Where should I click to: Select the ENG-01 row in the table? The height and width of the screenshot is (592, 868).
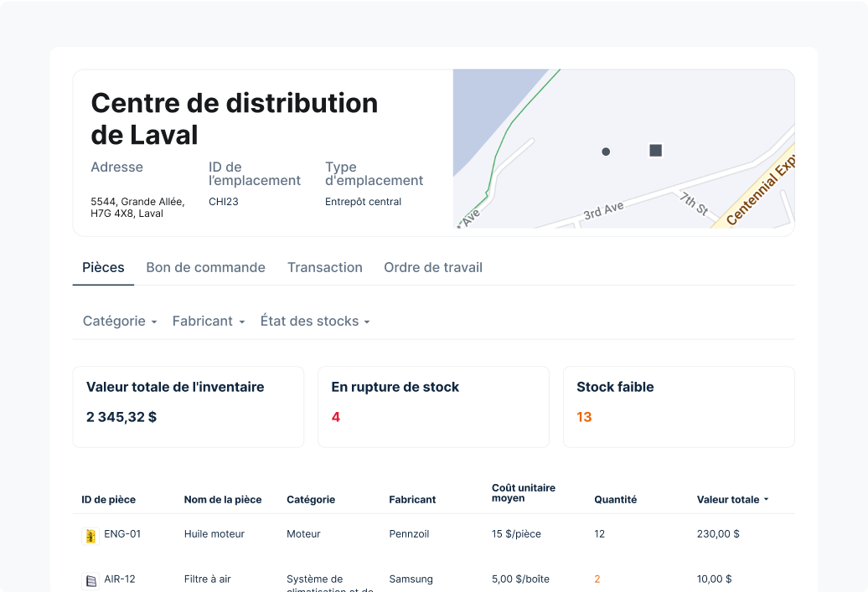335,533
